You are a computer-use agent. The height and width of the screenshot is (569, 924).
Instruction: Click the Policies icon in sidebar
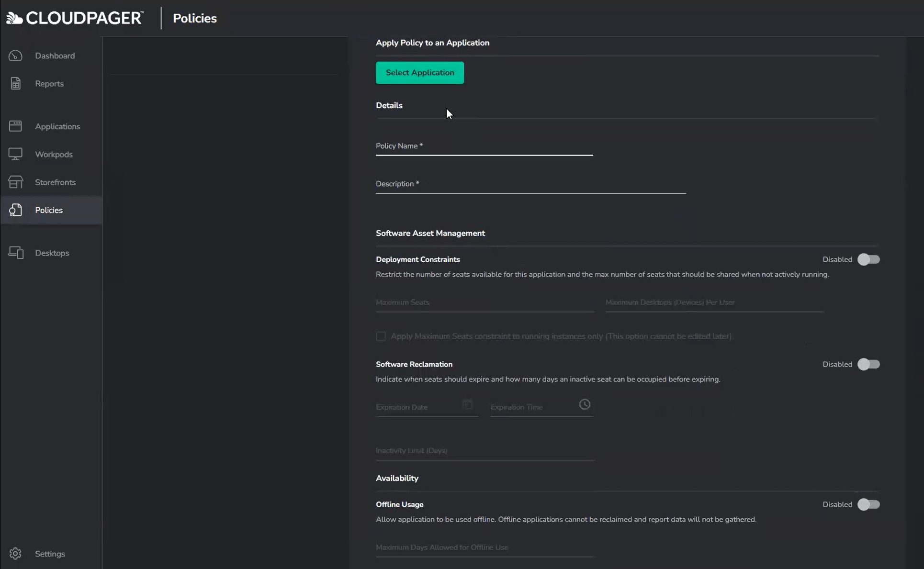click(x=15, y=210)
